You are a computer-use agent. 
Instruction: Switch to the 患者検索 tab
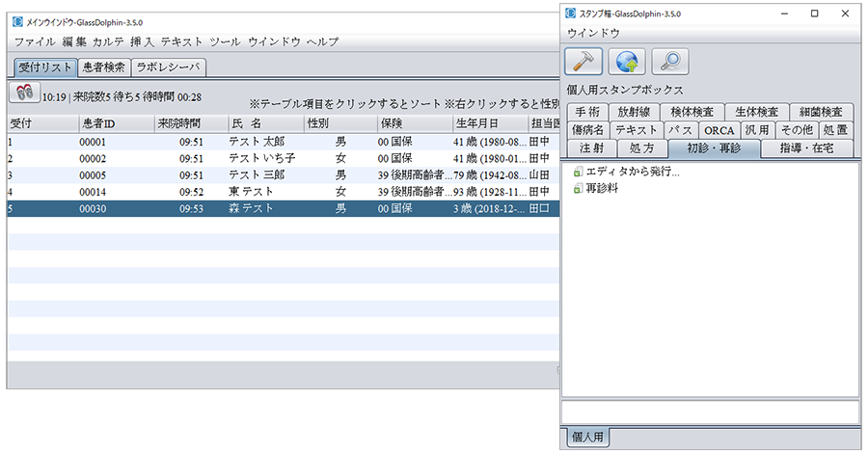[103, 67]
